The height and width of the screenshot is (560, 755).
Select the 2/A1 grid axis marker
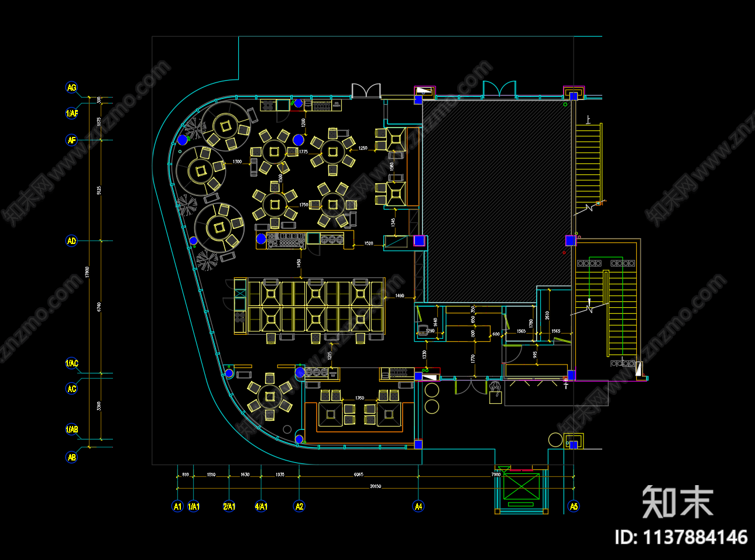point(229,506)
